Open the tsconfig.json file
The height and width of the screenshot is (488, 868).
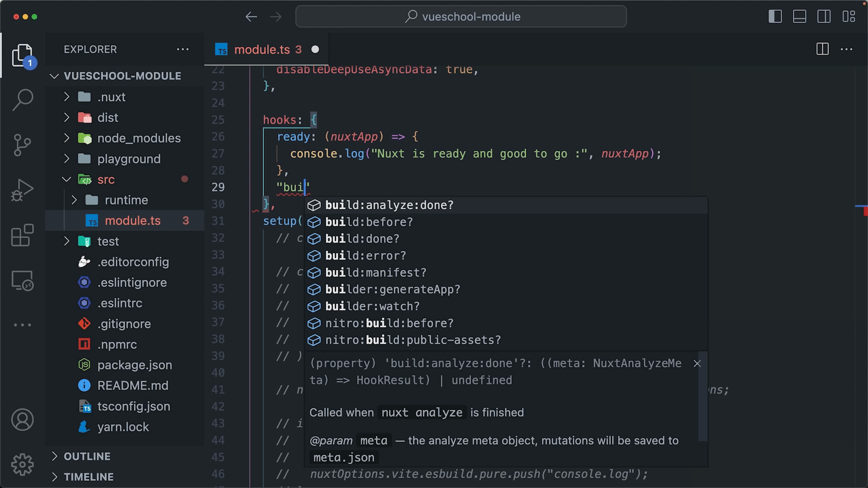click(x=125, y=406)
